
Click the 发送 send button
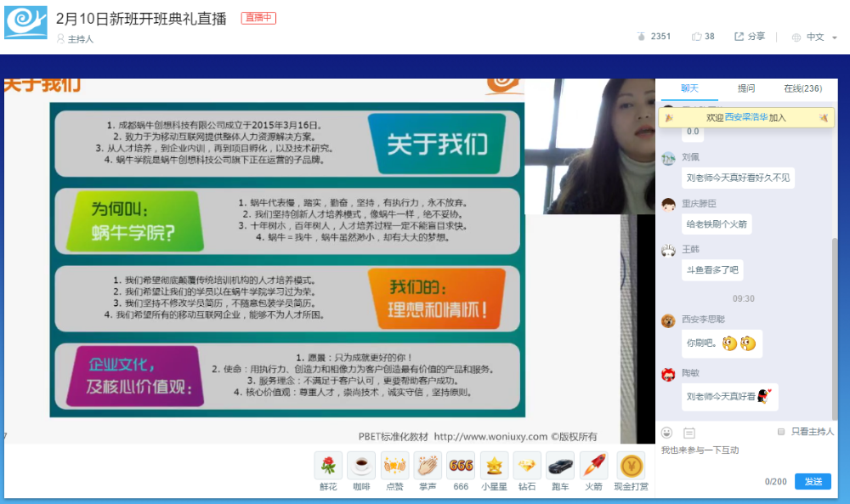point(813,481)
